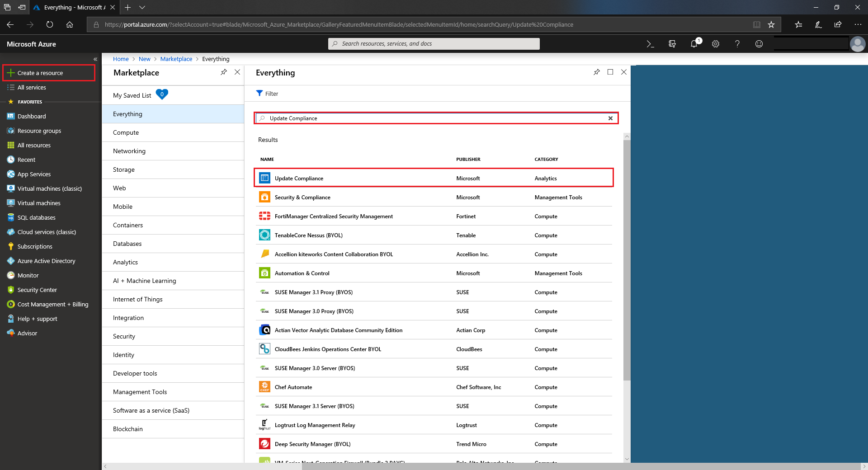Image resolution: width=868 pixels, height=470 pixels.
Task: Open the Security & Compliance result
Action: (434, 197)
